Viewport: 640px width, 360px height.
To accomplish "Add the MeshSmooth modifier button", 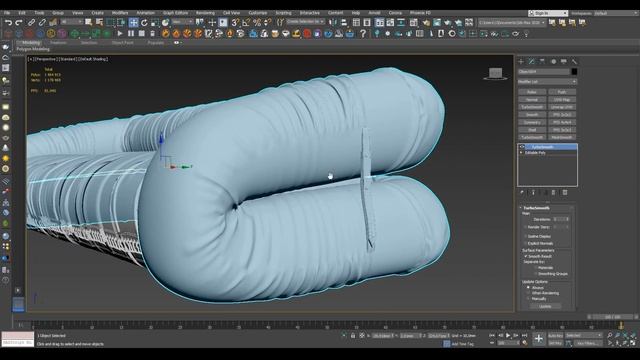I will coord(562,138).
